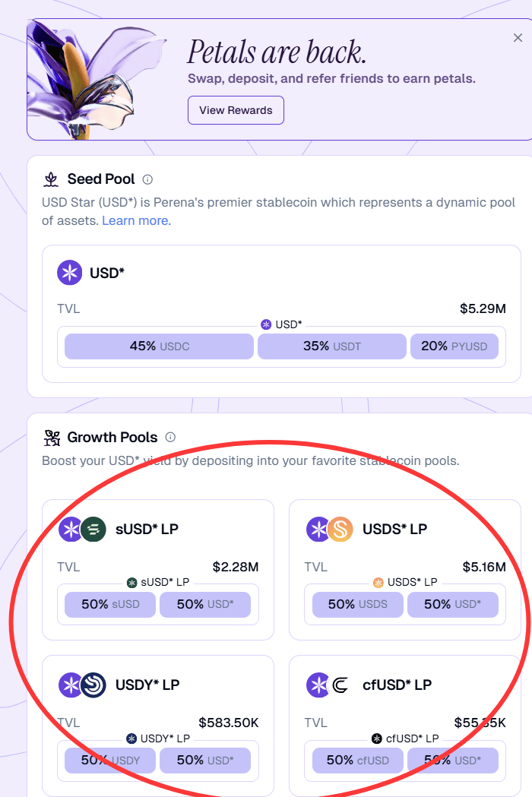Click the Growth Pools plant icon
Image resolution: width=532 pixels, height=797 pixels.
pos(52,438)
